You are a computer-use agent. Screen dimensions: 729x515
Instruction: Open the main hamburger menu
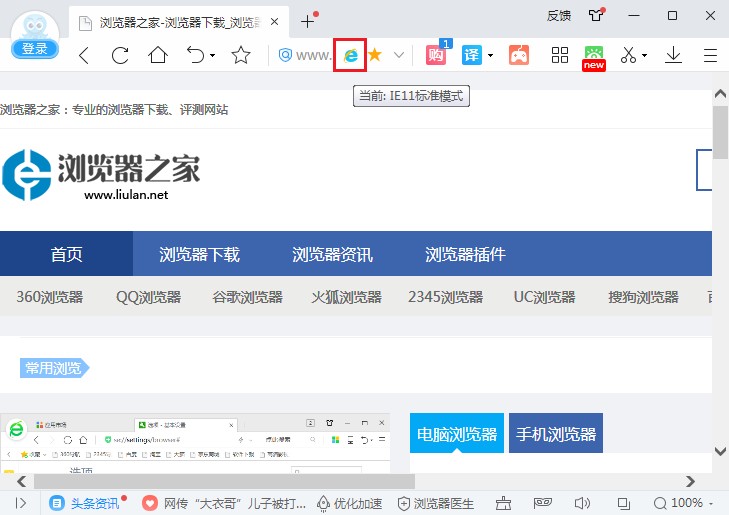[710, 55]
